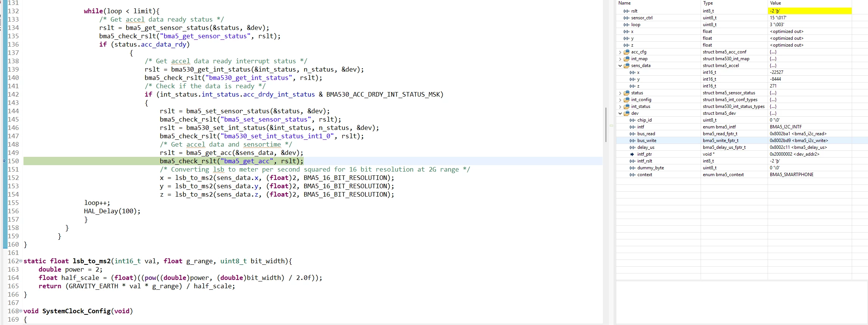Click the sensor_ctrl variable icon
Image resolution: width=868 pixels, height=325 pixels.
tap(626, 18)
